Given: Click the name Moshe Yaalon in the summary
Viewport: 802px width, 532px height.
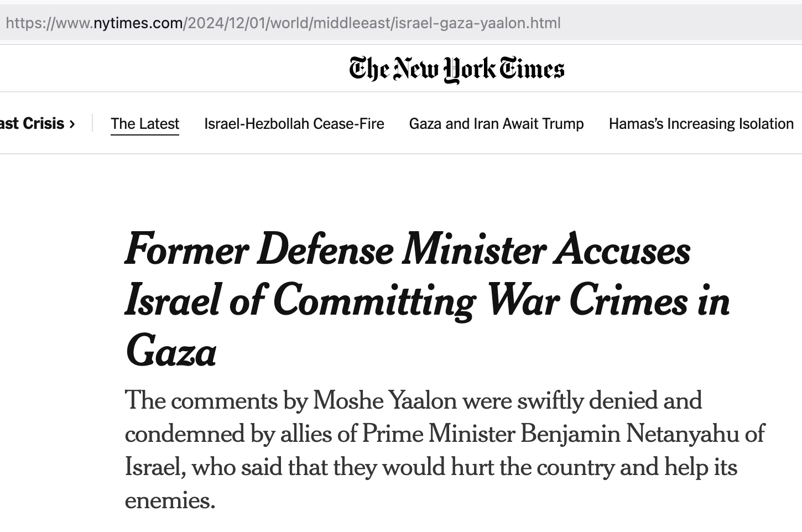Looking at the screenshot, I should tap(385, 400).
